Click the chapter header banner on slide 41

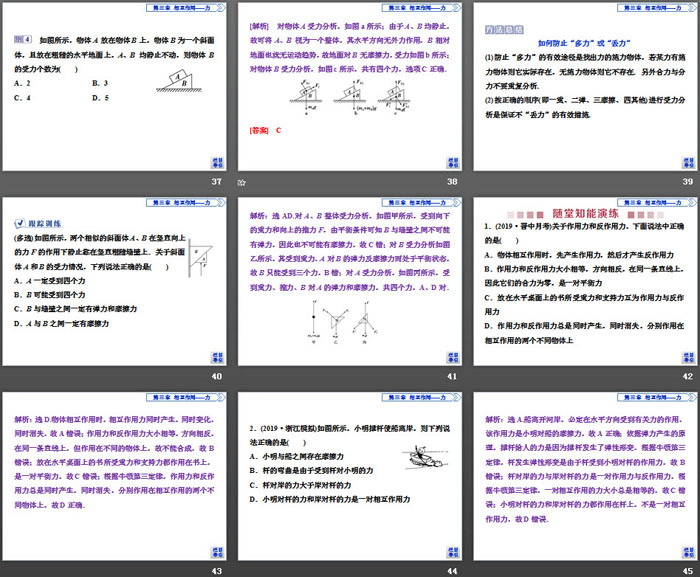click(x=421, y=202)
